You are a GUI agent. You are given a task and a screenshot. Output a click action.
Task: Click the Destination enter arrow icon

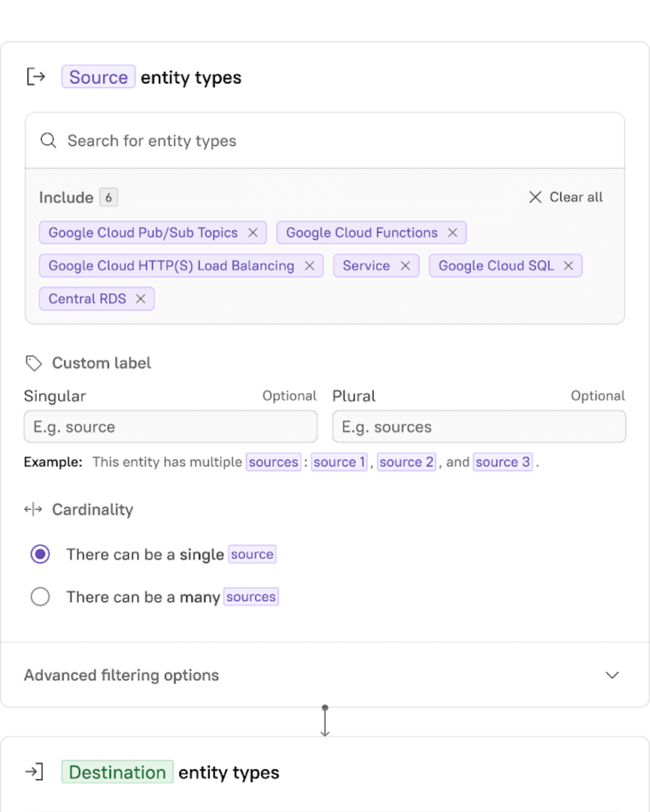pyautogui.click(x=34, y=772)
